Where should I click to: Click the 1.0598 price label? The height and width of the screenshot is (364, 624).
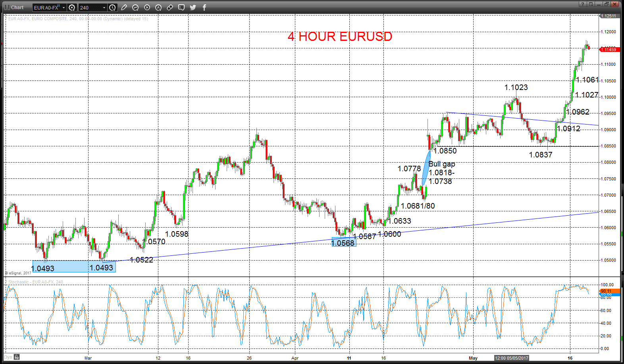tap(177, 234)
